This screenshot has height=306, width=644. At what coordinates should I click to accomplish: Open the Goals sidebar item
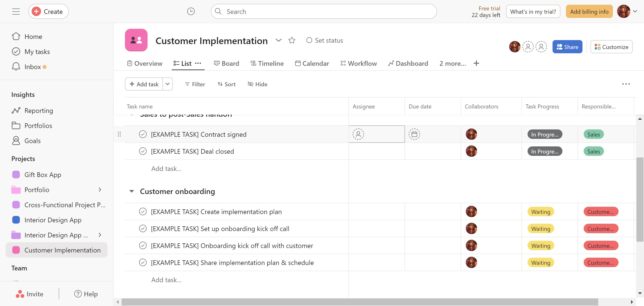click(32, 141)
